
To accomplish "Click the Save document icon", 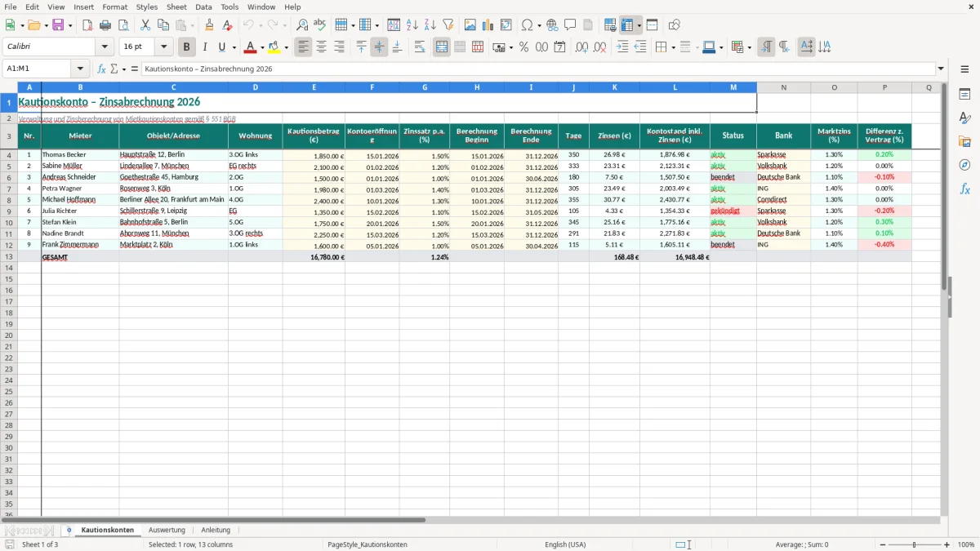I will point(58,25).
